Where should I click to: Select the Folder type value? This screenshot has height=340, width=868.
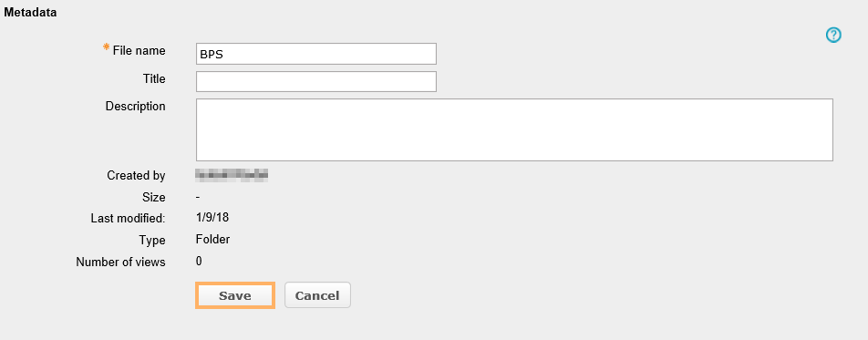coord(213,239)
